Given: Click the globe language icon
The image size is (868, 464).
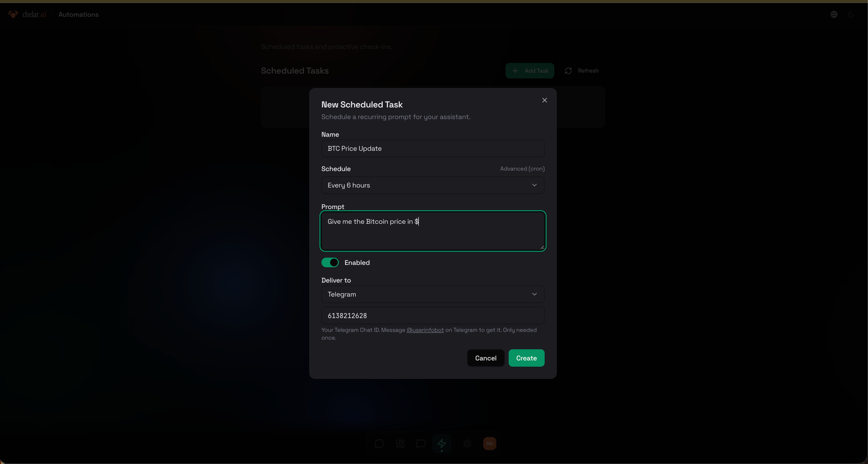Looking at the screenshot, I should click(x=834, y=14).
